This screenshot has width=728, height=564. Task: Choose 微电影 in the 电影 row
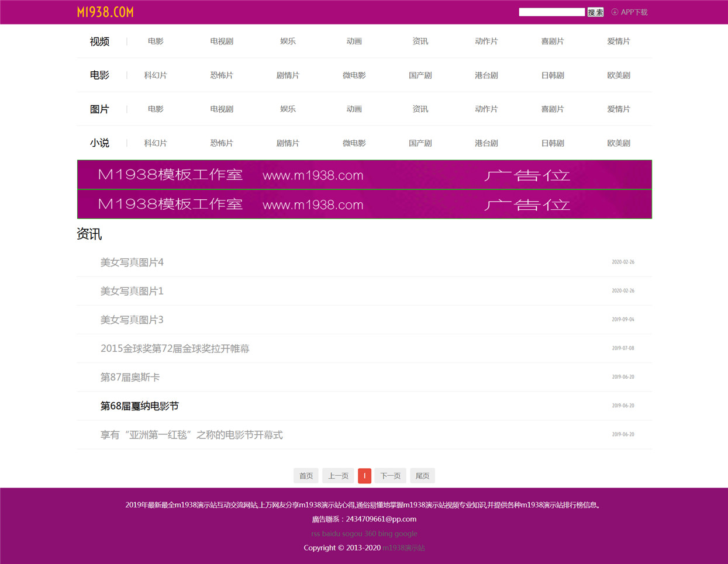pos(354,75)
